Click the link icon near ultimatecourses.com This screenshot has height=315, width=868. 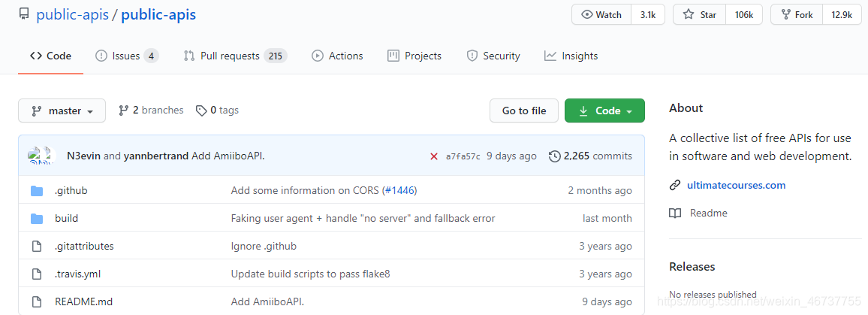tap(675, 185)
